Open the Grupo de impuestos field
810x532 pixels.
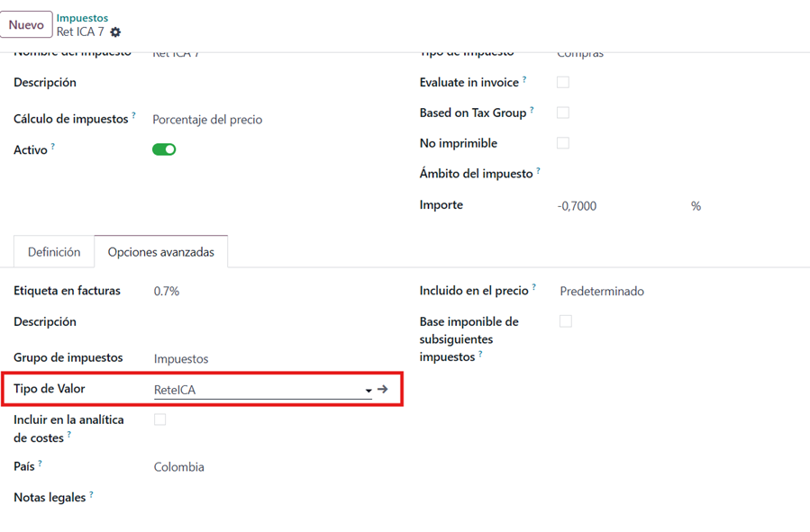click(181, 359)
